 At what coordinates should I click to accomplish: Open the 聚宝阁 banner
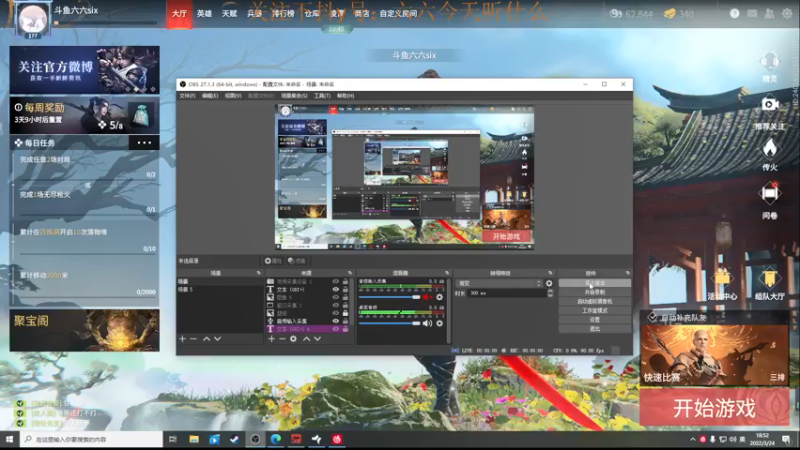coord(84,330)
